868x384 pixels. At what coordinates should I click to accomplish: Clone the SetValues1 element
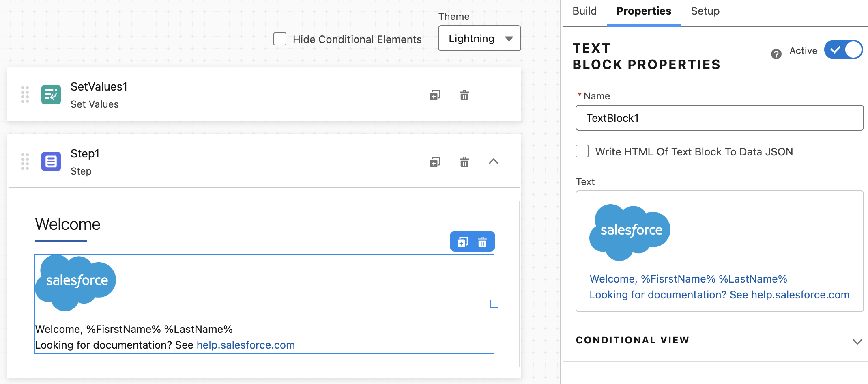point(435,95)
